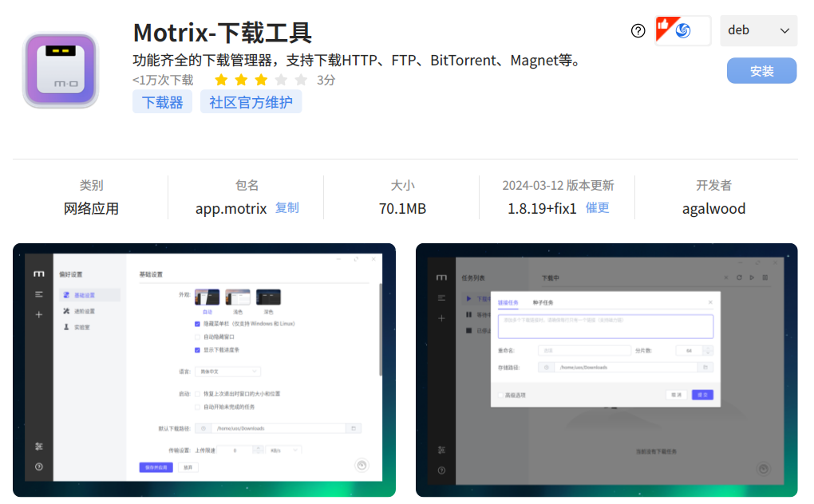Screen dimensions: 814x504
Task: Click the Motrix-下载工具 title
Action: click(222, 33)
